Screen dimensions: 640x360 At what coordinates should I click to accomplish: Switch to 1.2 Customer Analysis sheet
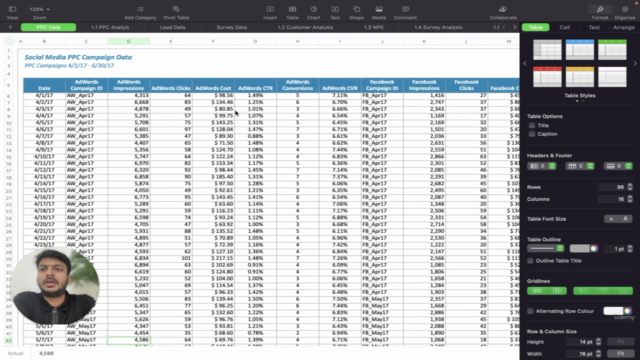coord(305,27)
